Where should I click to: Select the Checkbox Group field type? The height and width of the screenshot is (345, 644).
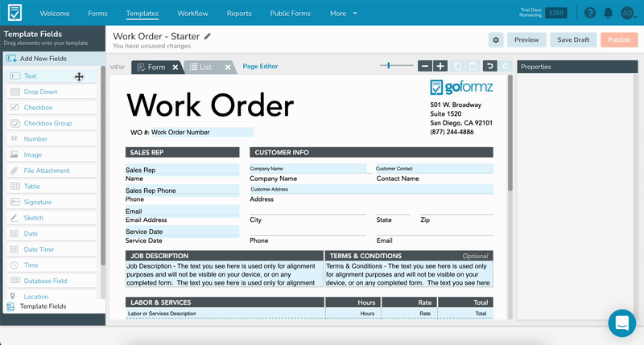52,123
